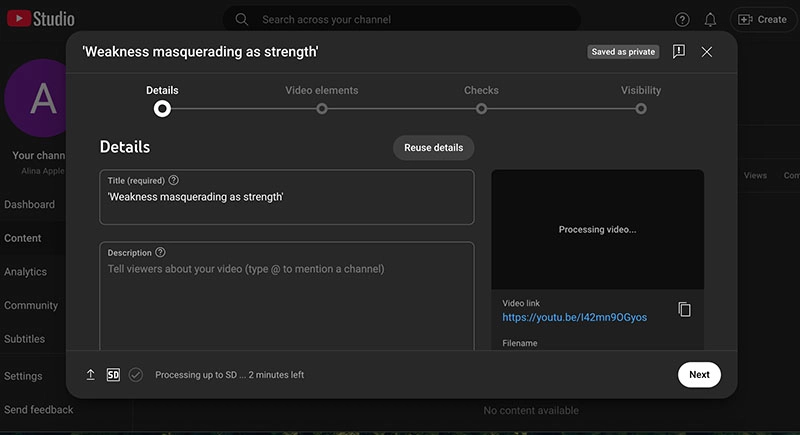Open Dashboard in the sidebar
This screenshot has width=800, height=435.
(x=29, y=204)
